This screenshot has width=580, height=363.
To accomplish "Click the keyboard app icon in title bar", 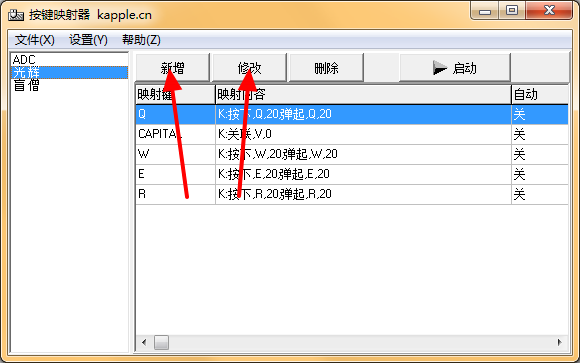I will 16,15.
